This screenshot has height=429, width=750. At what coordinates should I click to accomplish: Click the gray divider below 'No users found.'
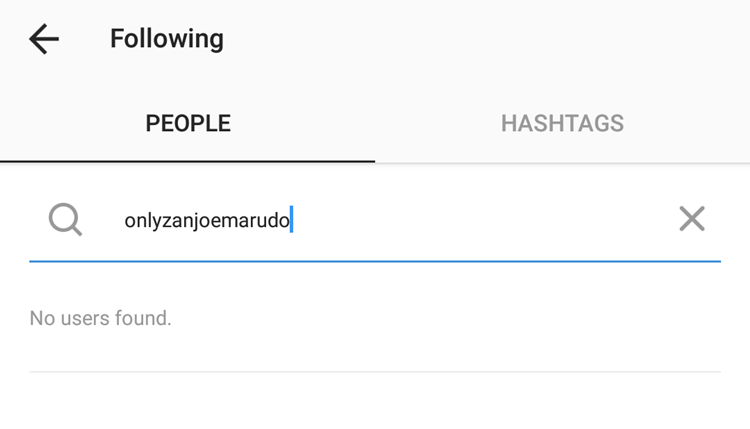(x=375, y=372)
